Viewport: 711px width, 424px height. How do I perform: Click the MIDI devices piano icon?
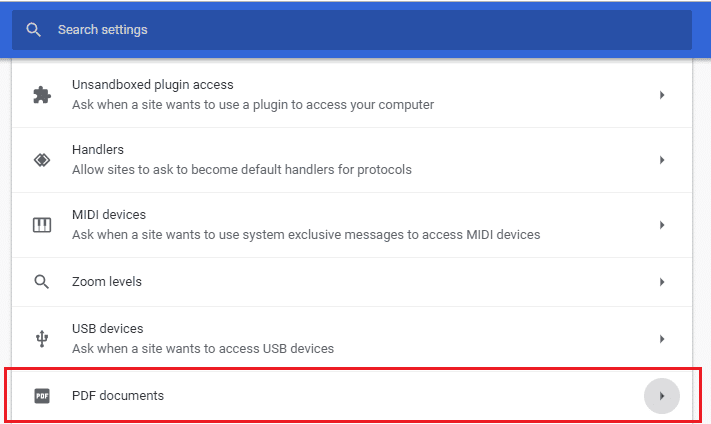tap(42, 225)
